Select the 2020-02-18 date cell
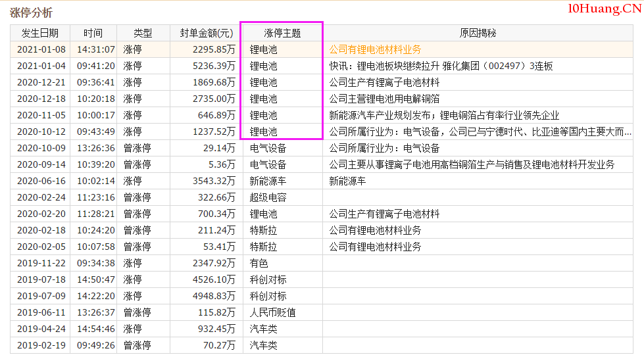The image size is (644, 359). pos(41,230)
